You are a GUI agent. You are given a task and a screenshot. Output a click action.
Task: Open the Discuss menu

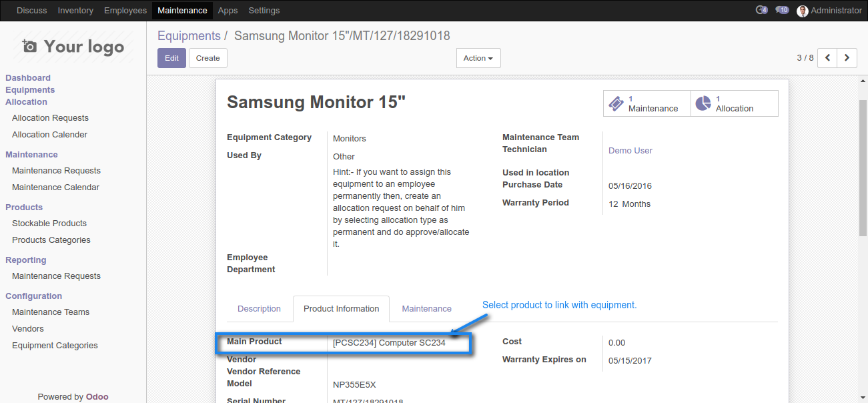pos(32,11)
